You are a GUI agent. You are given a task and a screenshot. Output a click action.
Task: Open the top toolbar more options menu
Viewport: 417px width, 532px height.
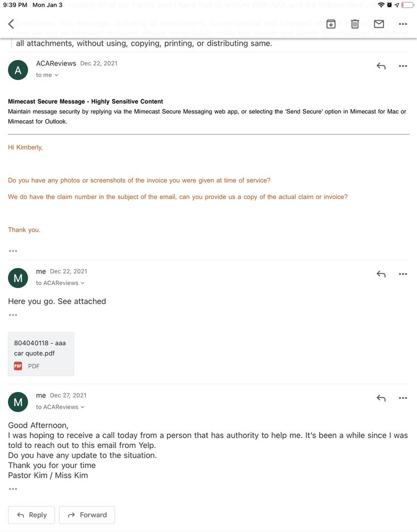click(x=403, y=24)
